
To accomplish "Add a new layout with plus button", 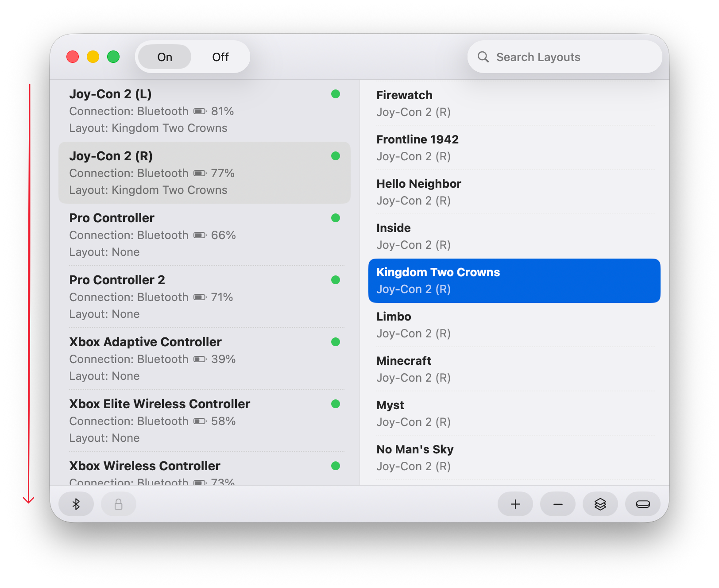I will tap(515, 504).
